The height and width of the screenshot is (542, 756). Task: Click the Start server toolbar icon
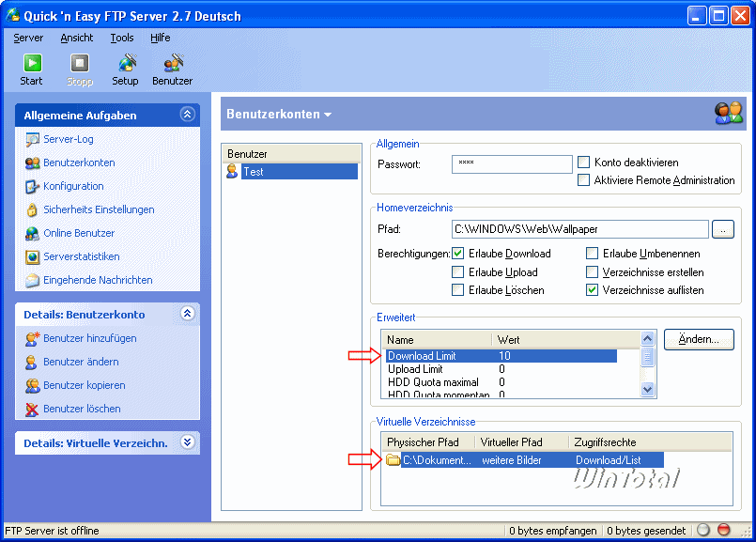(32, 63)
